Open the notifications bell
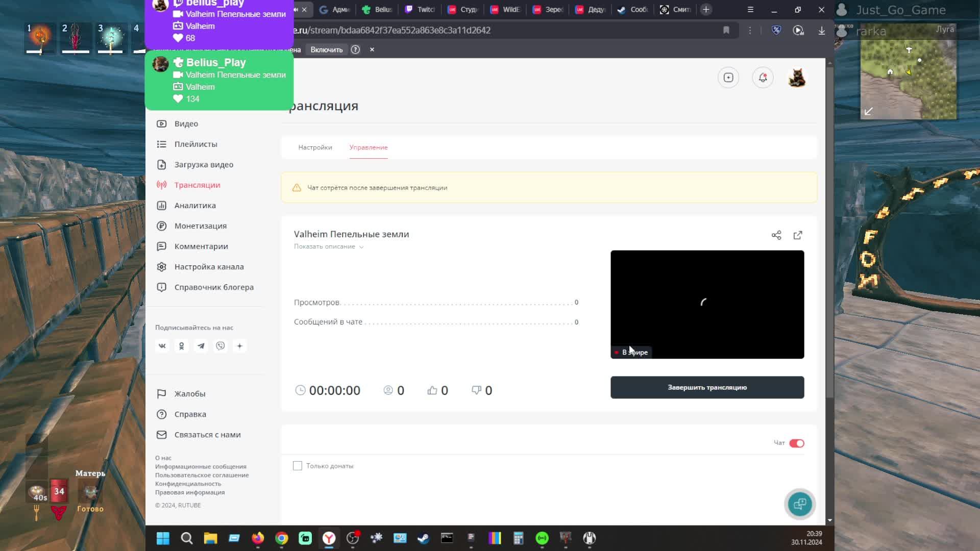Screen dimensions: 980x551 pyautogui.click(x=763, y=78)
